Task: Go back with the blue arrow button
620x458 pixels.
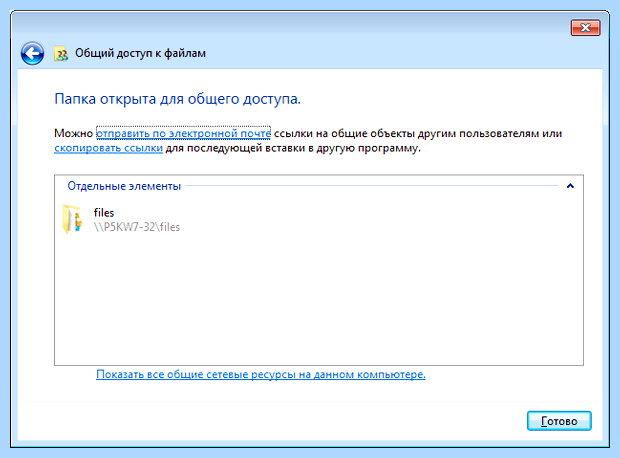Action: (32, 53)
